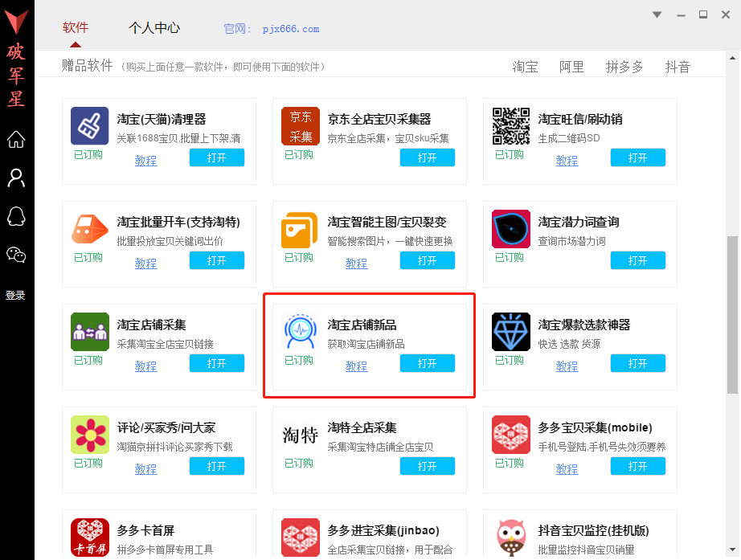
Task: Click the green 淘宝店铺采集 icon
Action: pos(90,332)
